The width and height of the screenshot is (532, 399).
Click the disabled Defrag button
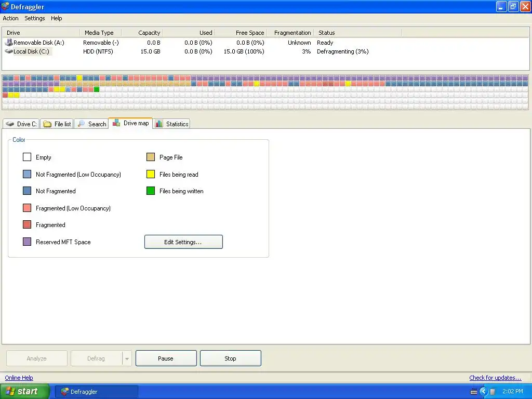tap(96, 358)
